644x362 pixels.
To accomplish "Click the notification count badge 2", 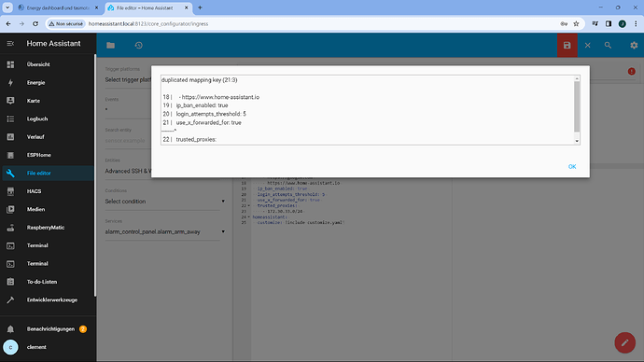I will (x=83, y=329).
